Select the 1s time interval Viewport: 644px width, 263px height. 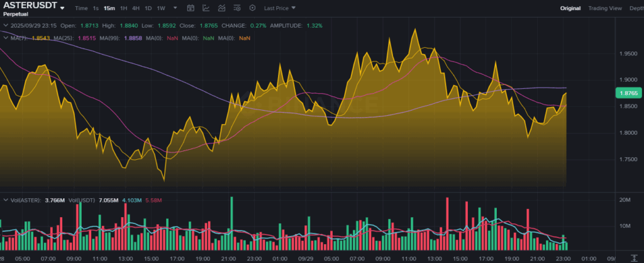pyautogui.click(x=96, y=8)
